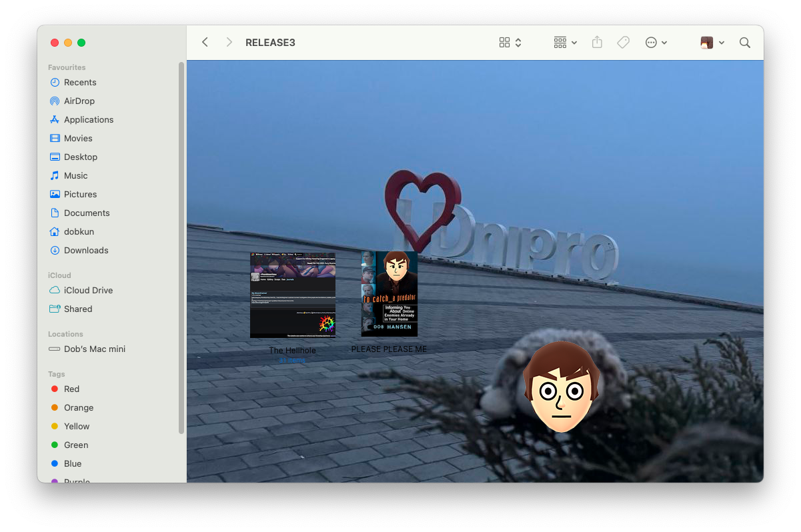Open the icon view switcher

510,43
